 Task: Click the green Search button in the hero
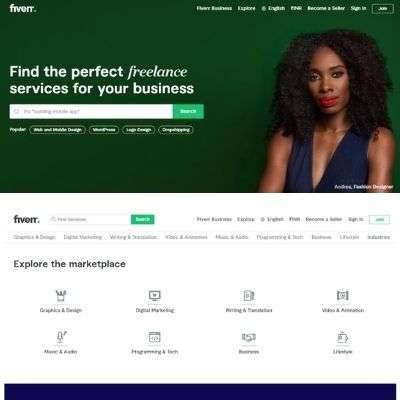tap(188, 111)
